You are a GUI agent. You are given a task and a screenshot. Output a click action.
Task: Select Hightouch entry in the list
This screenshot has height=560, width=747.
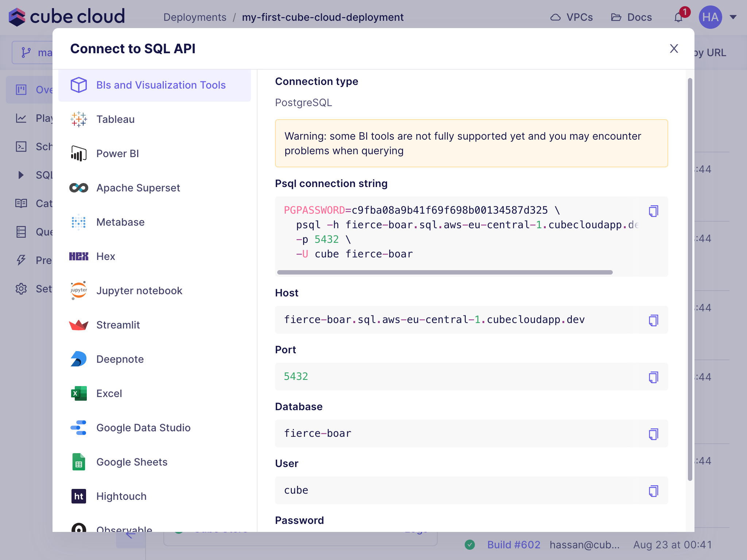point(155,496)
